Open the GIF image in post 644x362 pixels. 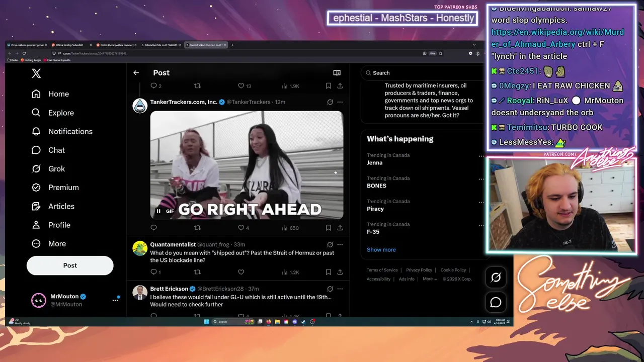tap(247, 165)
